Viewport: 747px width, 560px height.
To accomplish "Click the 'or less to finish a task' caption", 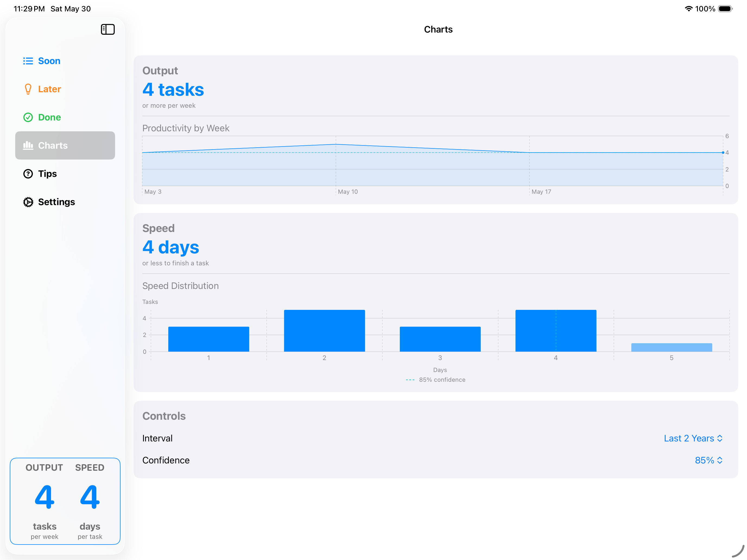I will pos(175,263).
